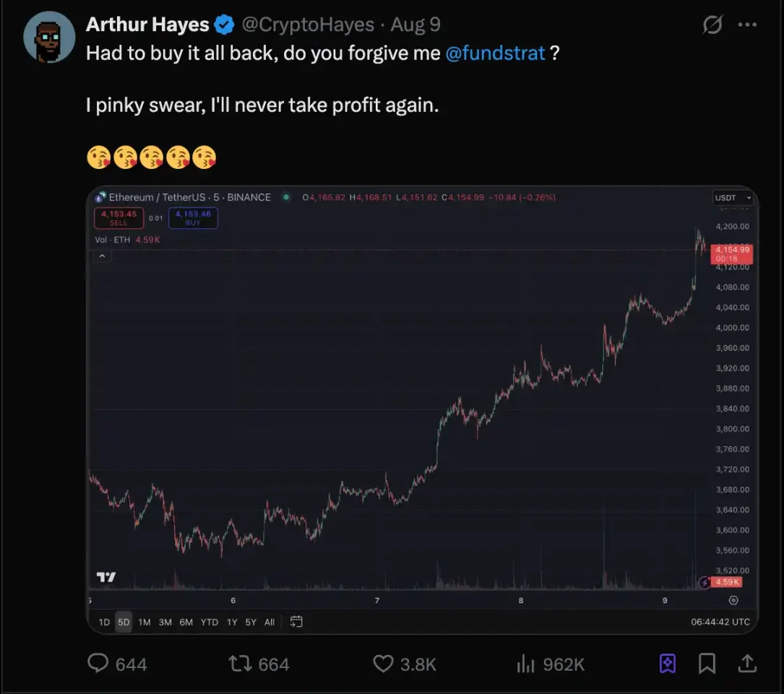Screen dimensions: 784x694
Task: Like the tweet with heart icon
Action: pyautogui.click(x=383, y=663)
